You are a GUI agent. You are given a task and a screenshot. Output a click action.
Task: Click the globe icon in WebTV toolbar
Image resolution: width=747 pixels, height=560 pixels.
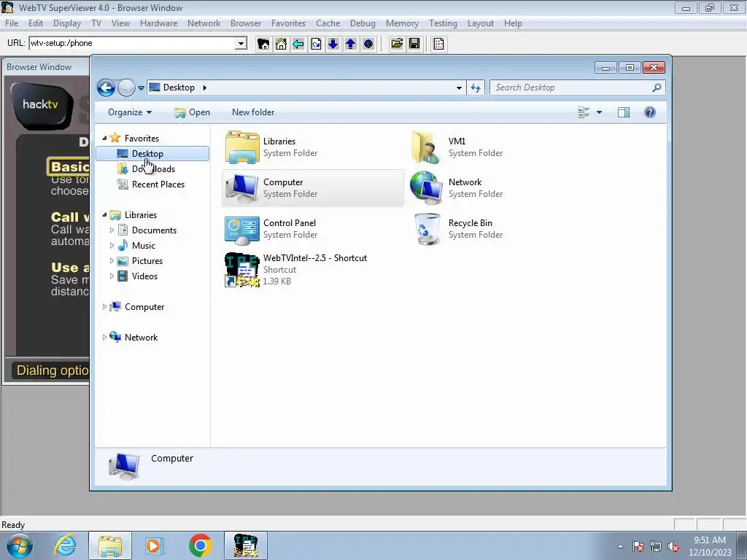point(368,44)
